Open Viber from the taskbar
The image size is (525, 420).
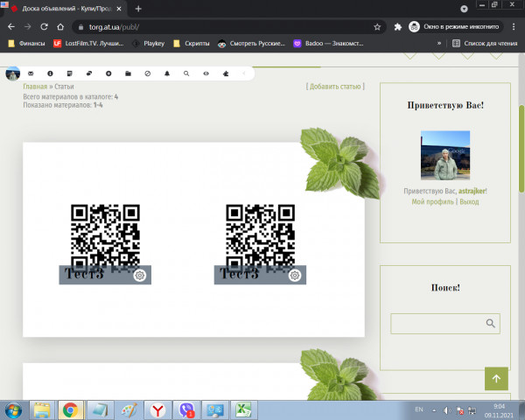(186, 410)
